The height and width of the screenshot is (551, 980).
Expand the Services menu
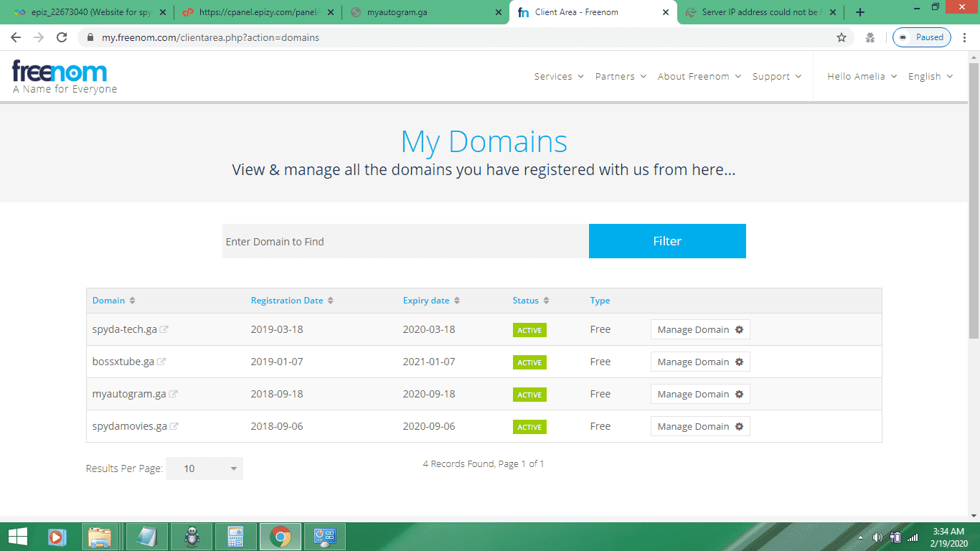559,77
